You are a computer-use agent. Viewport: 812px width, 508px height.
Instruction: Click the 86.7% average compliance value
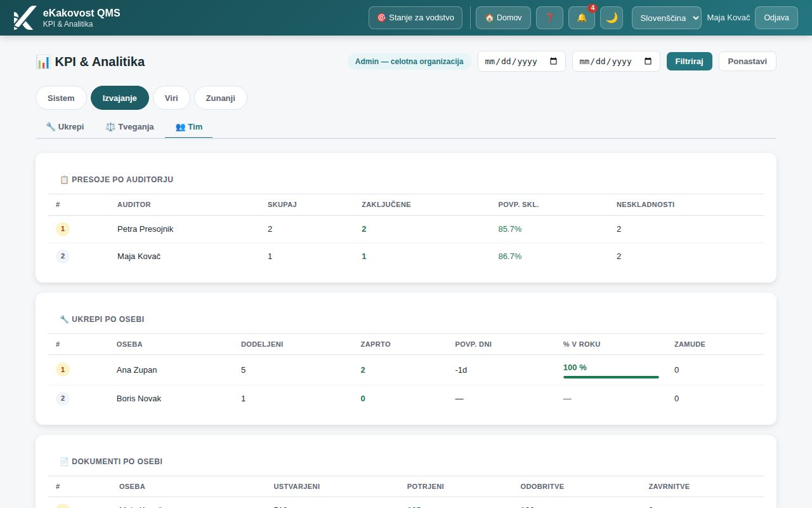point(510,257)
